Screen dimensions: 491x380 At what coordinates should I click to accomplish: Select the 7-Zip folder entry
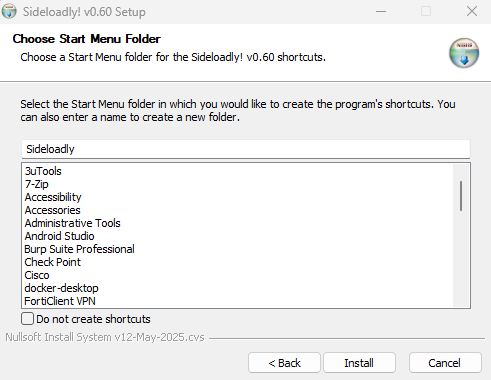point(37,184)
